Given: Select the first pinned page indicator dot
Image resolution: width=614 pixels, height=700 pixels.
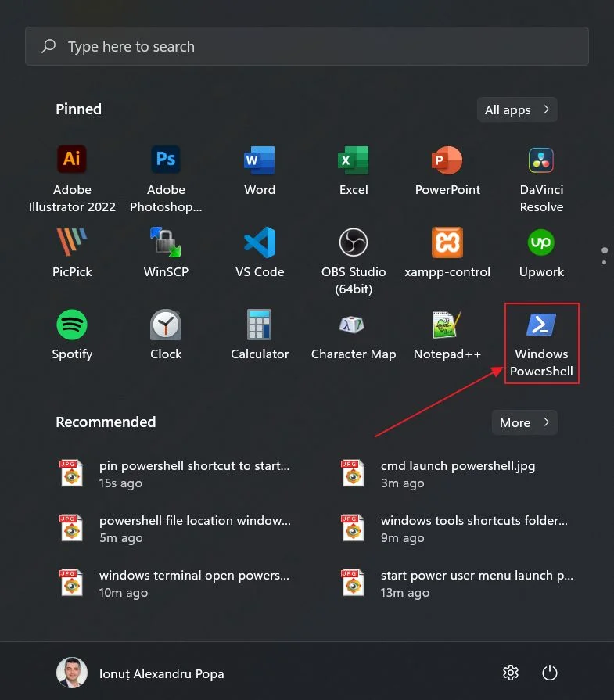Looking at the screenshot, I should [605, 250].
